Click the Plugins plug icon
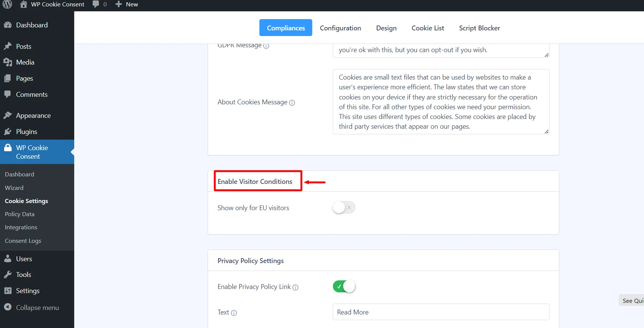The image size is (644, 328). 8,132
